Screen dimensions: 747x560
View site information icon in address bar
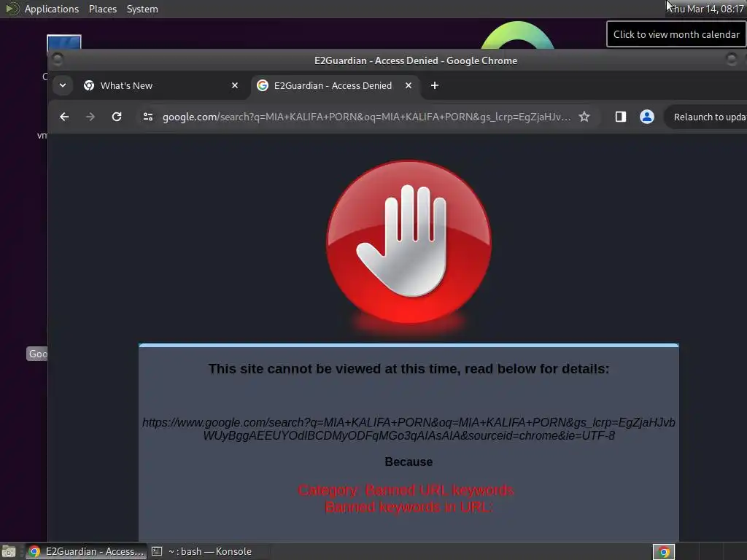tap(147, 117)
